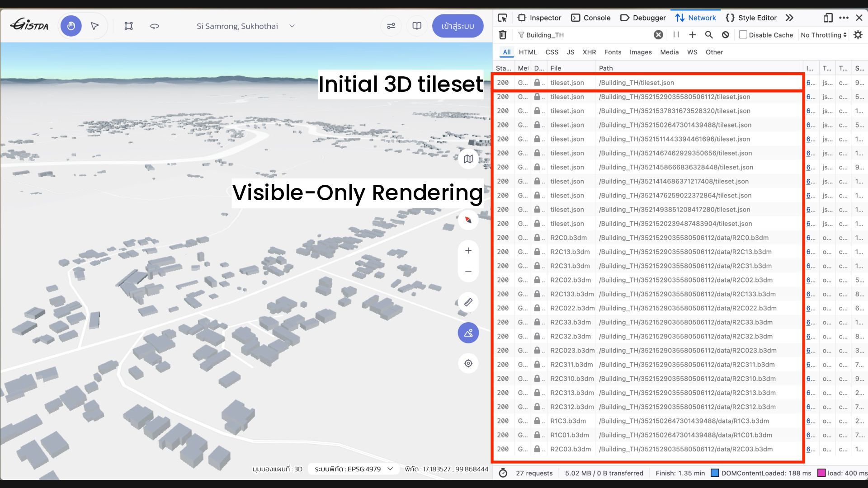Click the DOMContentLoaded blue color swatch

click(x=715, y=473)
